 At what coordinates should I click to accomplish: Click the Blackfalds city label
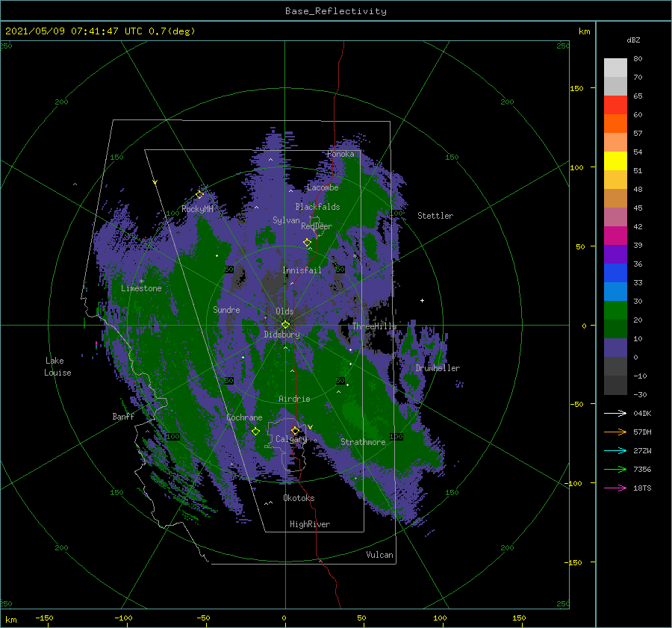click(x=317, y=207)
